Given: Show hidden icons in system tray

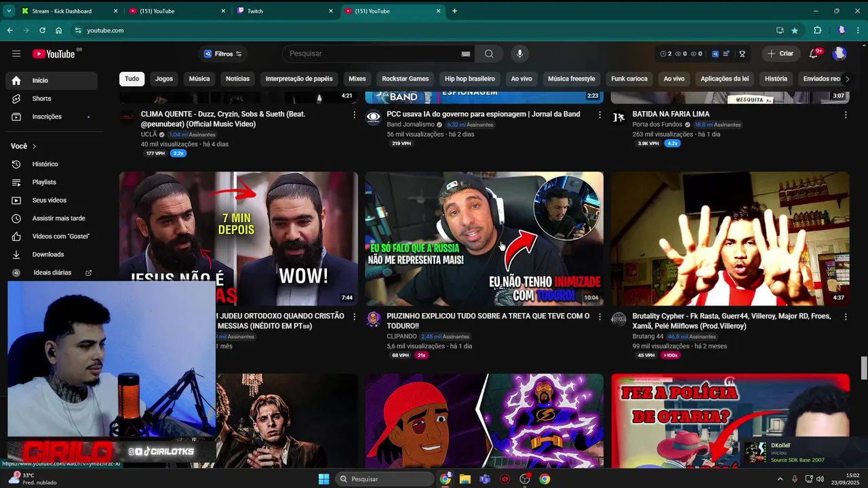Looking at the screenshot, I should [x=780, y=479].
